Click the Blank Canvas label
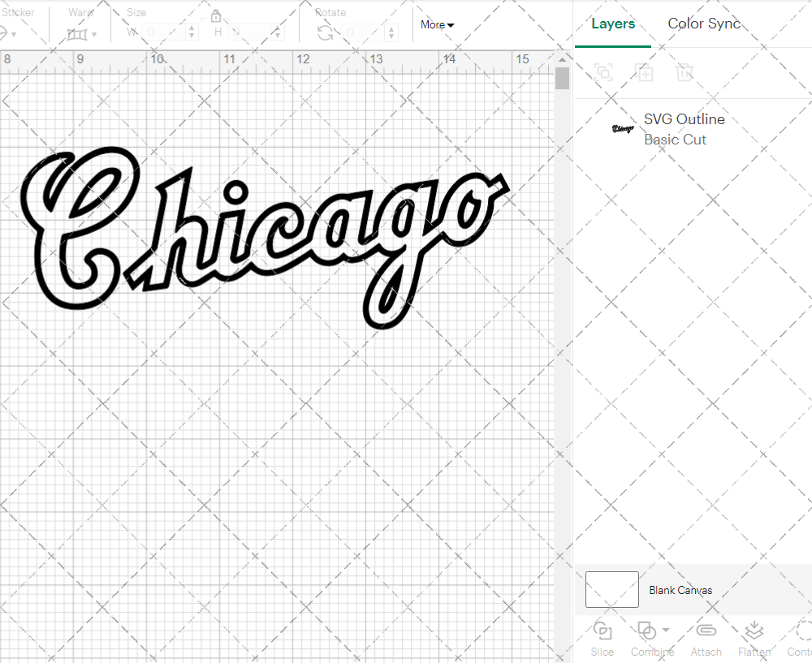The image size is (812, 663). point(680,590)
